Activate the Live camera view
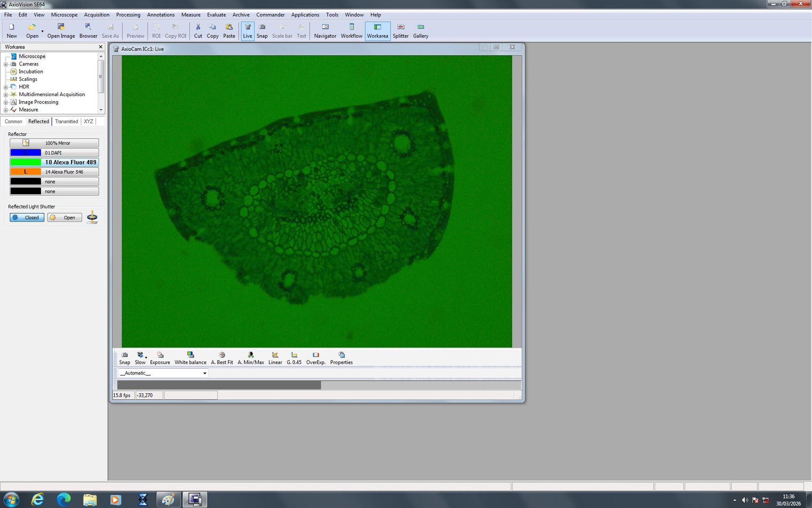This screenshot has height=508, width=812. point(247,30)
